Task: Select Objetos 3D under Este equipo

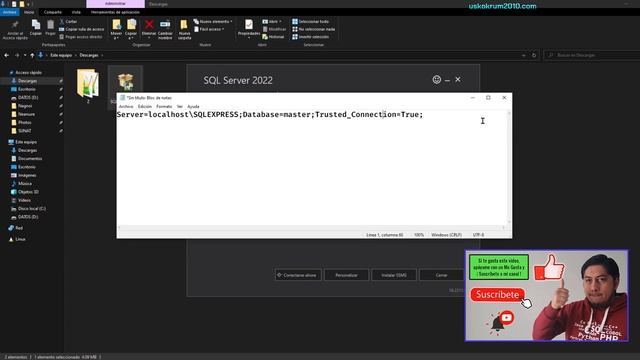Action: [x=28, y=192]
